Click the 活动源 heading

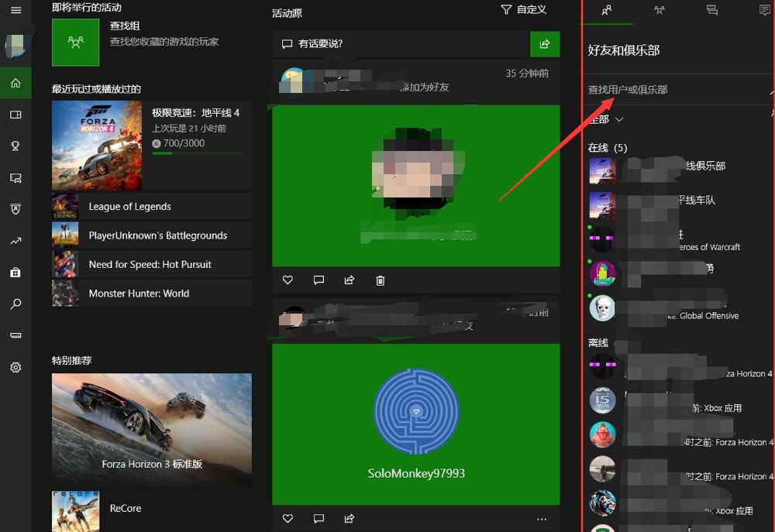pyautogui.click(x=288, y=13)
